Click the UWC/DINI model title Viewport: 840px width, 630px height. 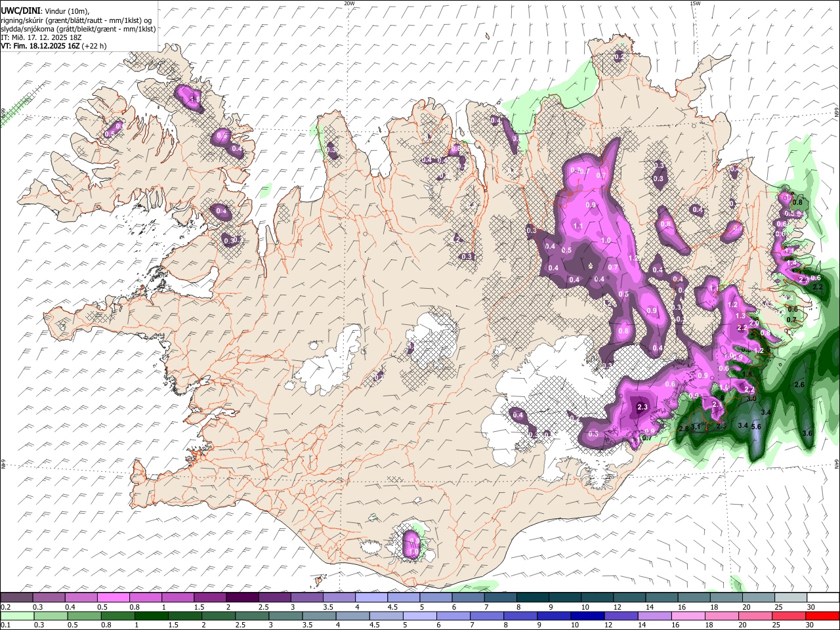click(20, 10)
